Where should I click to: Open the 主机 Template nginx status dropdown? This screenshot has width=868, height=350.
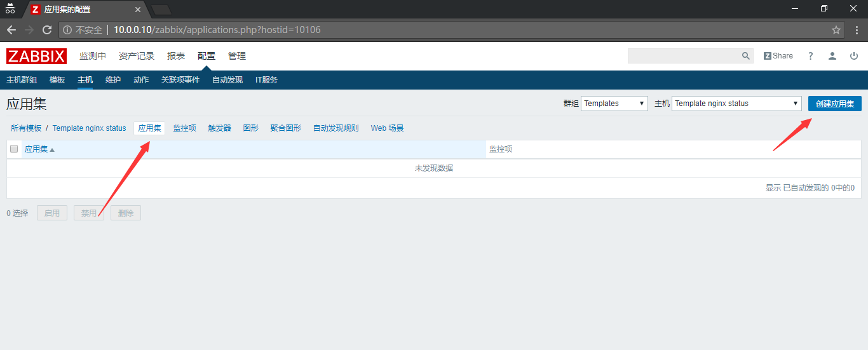736,104
